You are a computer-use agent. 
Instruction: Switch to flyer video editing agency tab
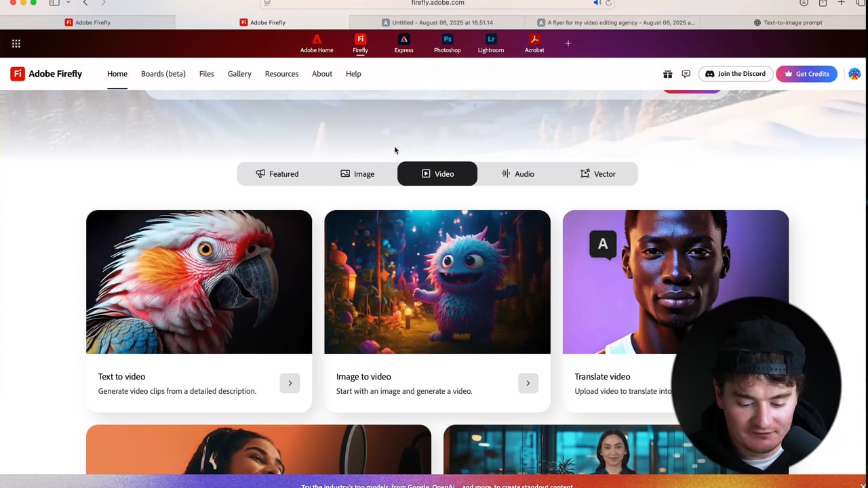pos(612,22)
